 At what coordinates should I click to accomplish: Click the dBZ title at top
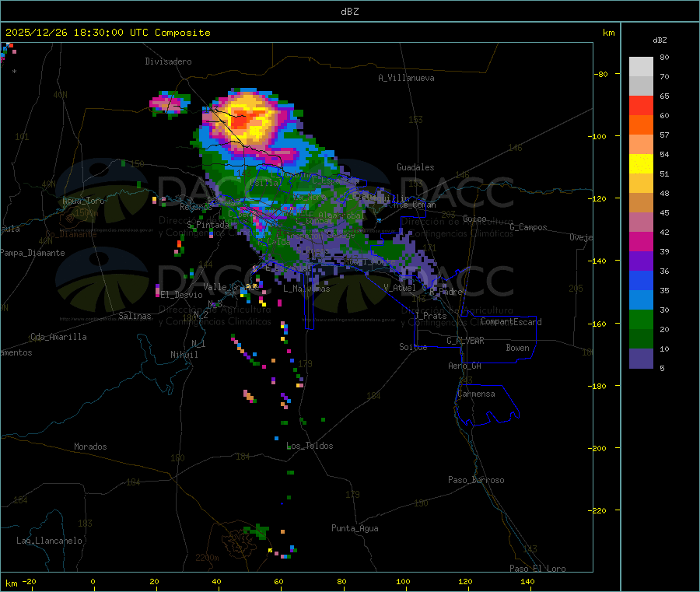(x=349, y=12)
